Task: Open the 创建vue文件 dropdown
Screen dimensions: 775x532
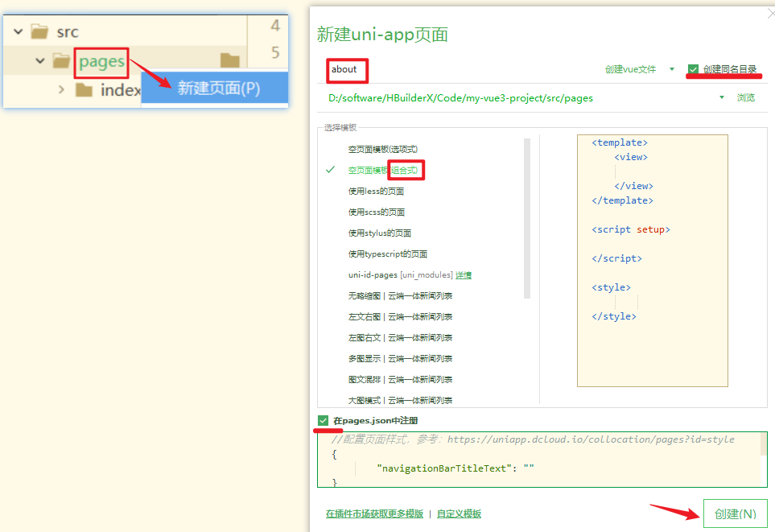Action: pyautogui.click(x=671, y=69)
